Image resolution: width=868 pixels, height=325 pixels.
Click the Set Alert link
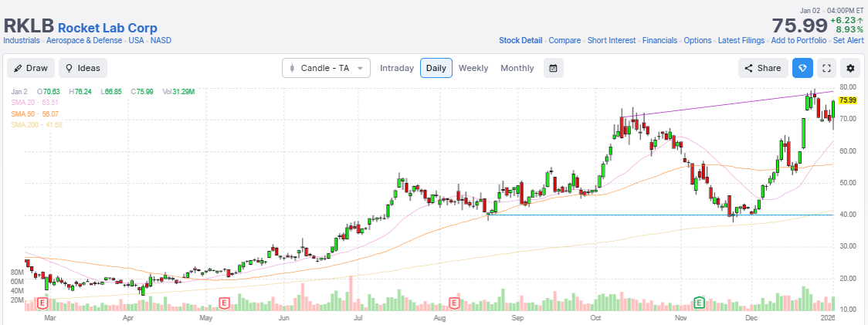pos(849,40)
